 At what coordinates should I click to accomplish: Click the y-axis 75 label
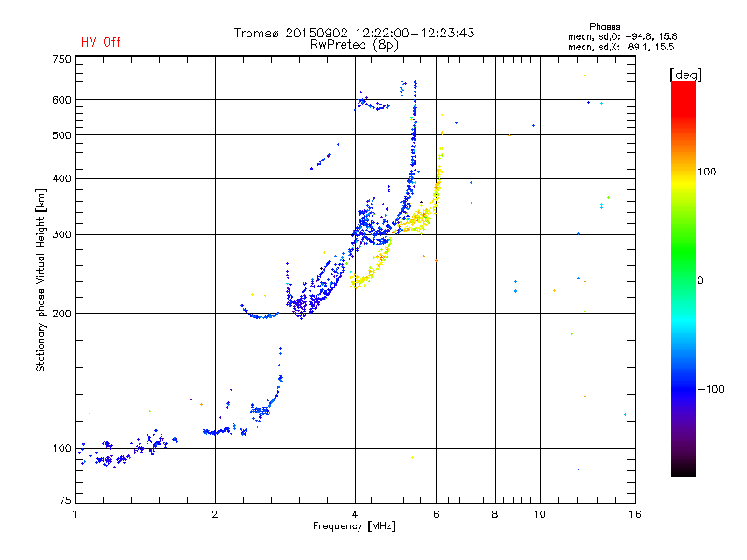coord(65,500)
